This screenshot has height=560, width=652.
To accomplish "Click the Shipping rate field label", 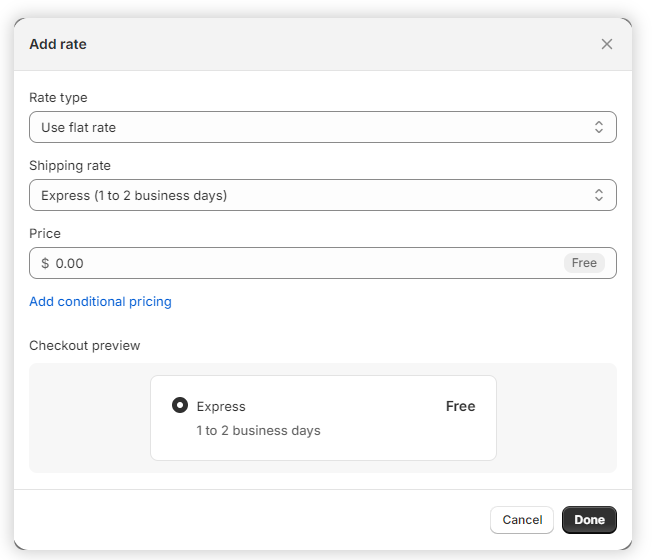I will point(70,166).
